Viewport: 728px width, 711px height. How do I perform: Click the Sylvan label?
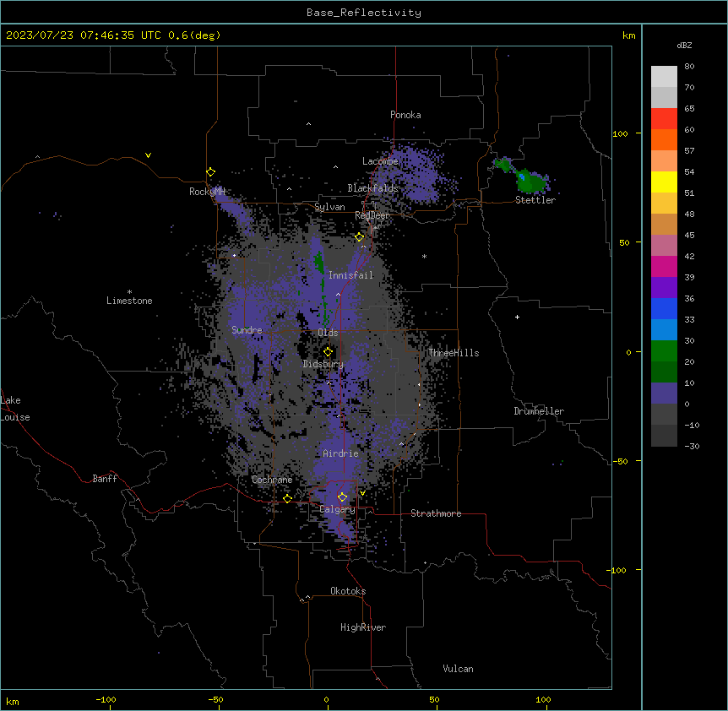click(x=329, y=207)
